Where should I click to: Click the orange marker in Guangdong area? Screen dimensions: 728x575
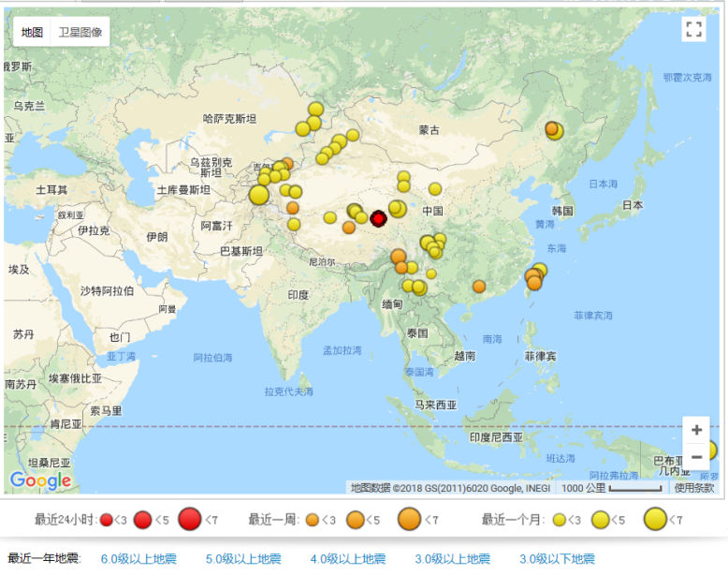pos(479,287)
